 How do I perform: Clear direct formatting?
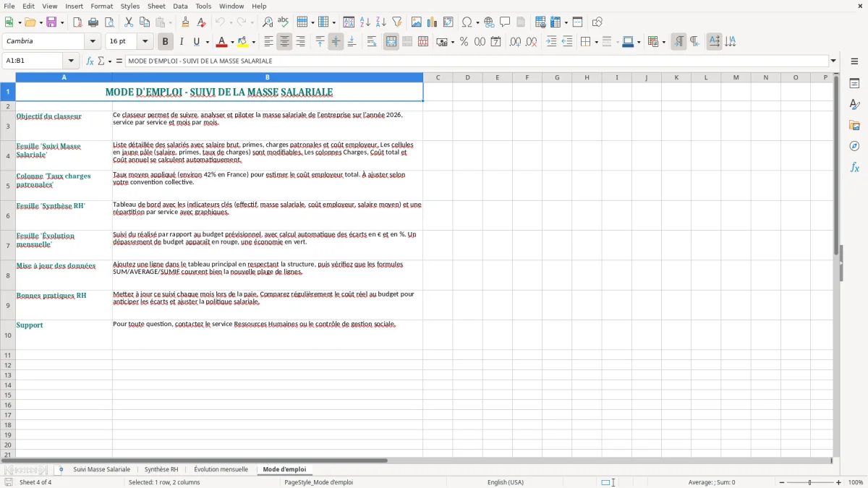[x=202, y=22]
